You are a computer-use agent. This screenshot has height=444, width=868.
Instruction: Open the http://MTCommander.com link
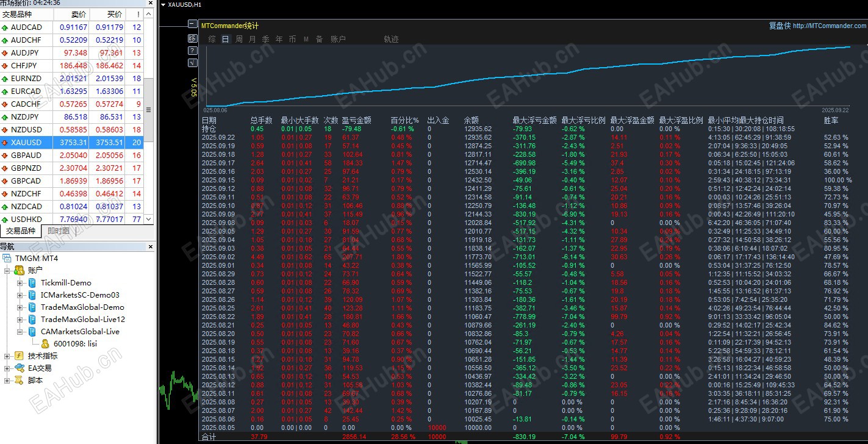pyautogui.click(x=830, y=26)
